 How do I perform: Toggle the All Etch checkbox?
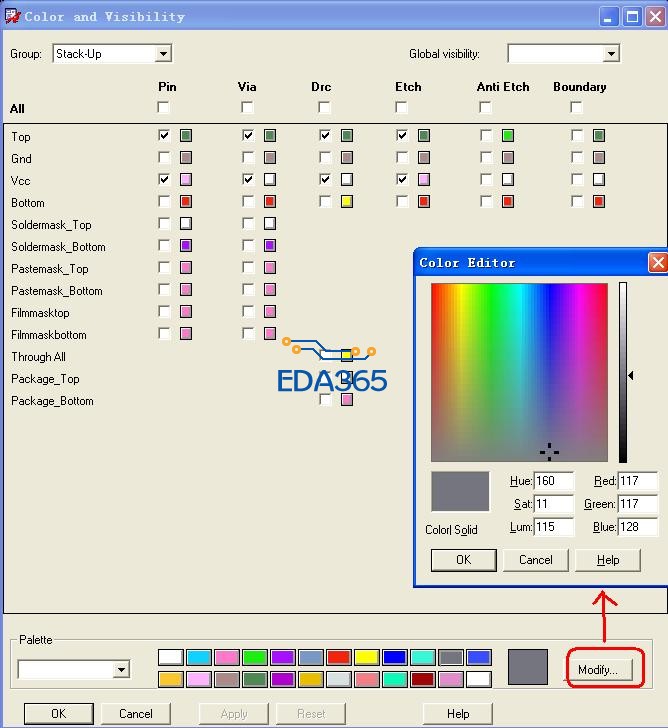(x=402, y=108)
